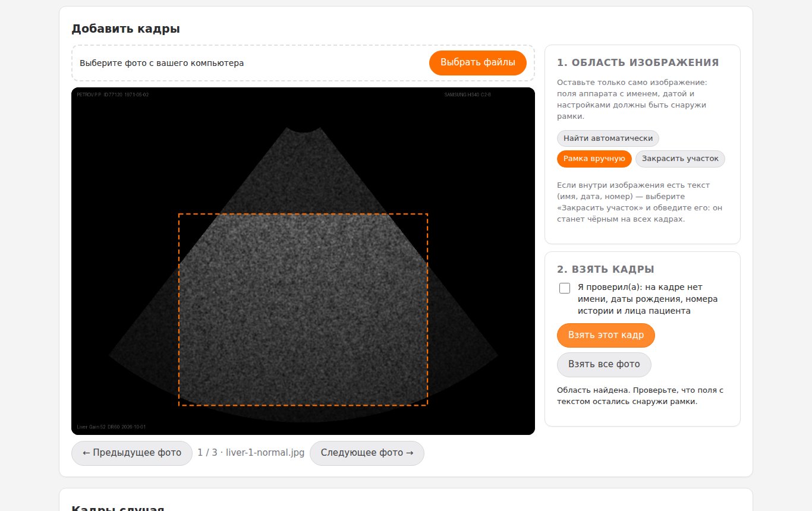Click the «Взять все фото» button
Screen dimensions: 812x511
[604, 364]
